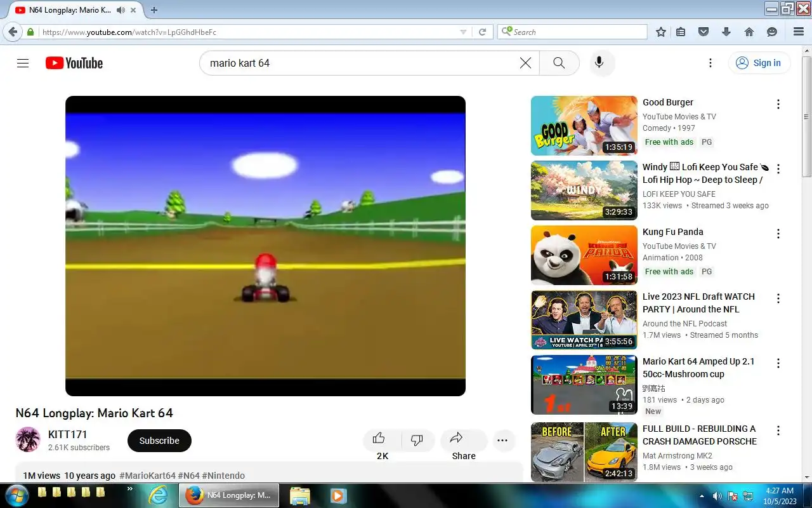Mute the tab using its speaker icon
The height and width of the screenshot is (508, 812).
click(121, 10)
